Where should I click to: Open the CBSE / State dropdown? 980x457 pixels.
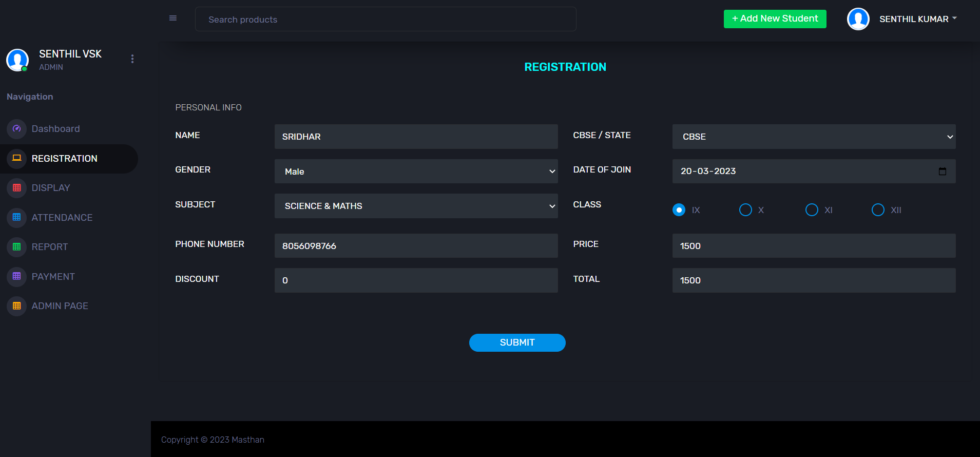[814, 137]
